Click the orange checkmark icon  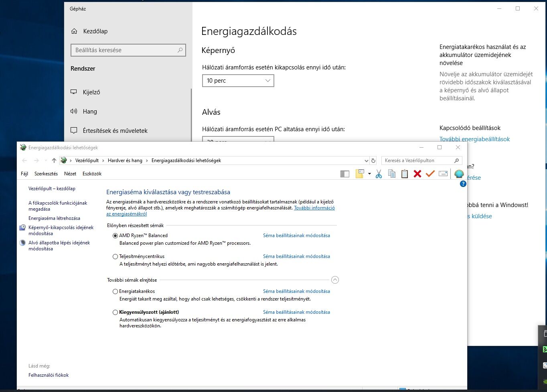(430, 174)
